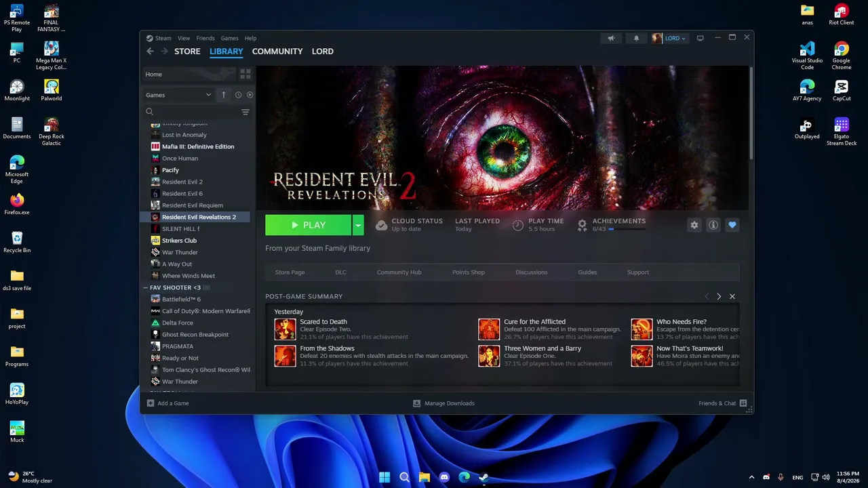Switch to the COMMUNITY tab
Screen dimensions: 868x488
point(277,52)
